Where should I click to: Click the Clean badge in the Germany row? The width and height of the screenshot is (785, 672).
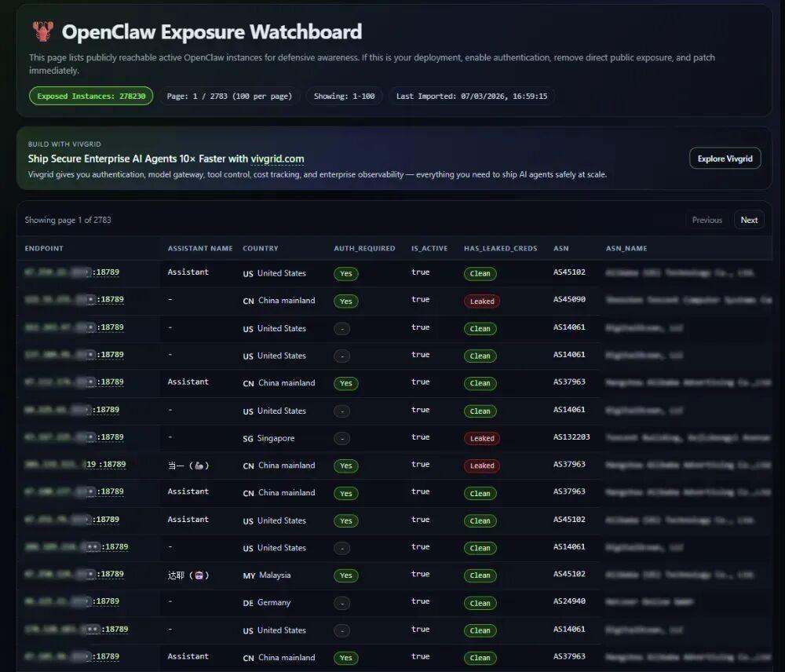click(x=480, y=603)
